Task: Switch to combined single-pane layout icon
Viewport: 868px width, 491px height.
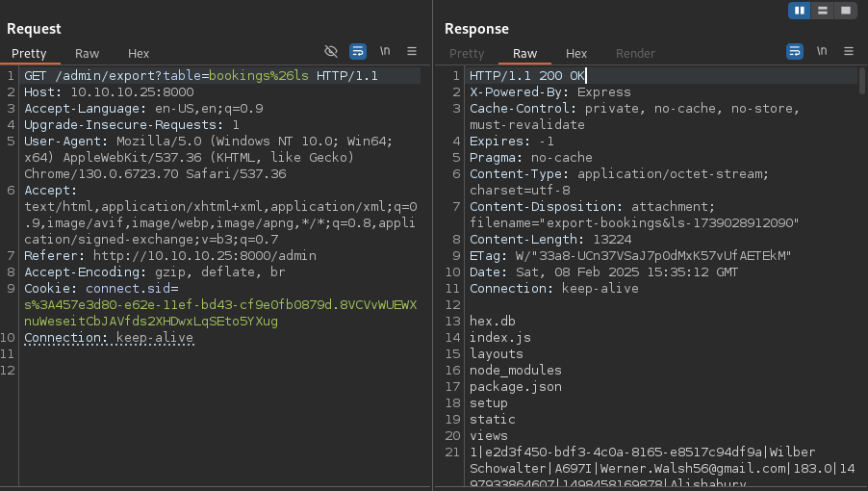Action: point(845,11)
